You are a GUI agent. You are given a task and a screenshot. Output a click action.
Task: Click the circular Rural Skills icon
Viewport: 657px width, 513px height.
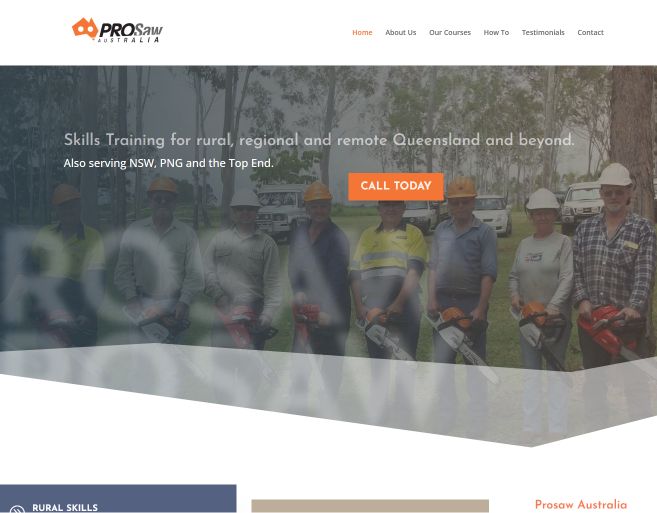click(x=17, y=509)
